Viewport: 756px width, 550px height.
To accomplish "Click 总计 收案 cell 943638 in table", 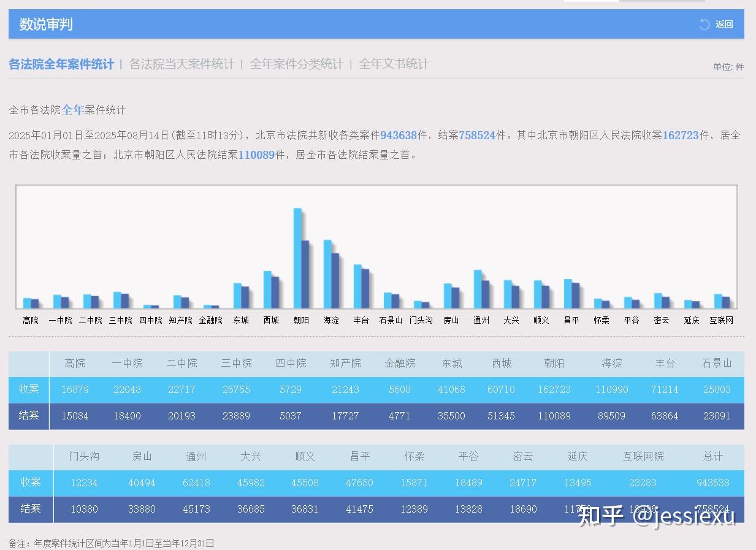I will [712, 483].
